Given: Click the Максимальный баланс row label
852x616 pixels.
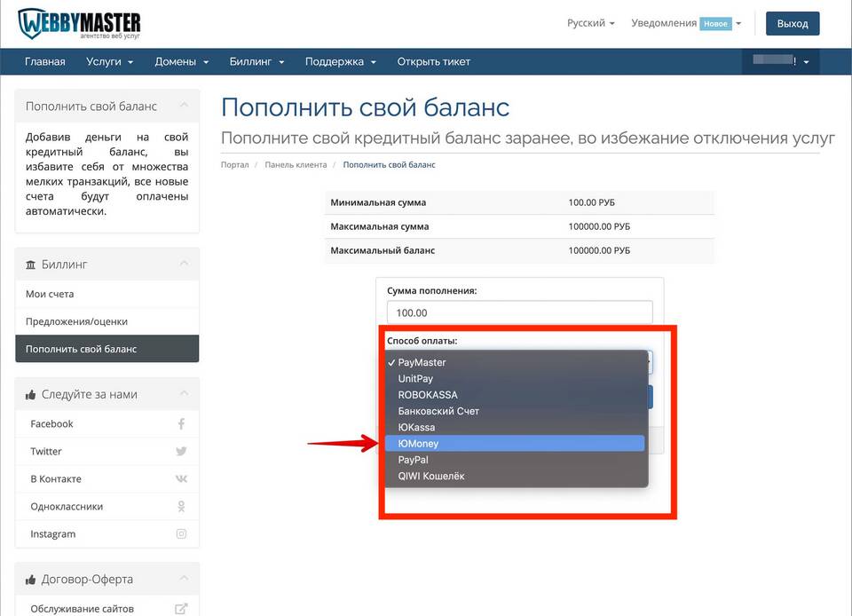Looking at the screenshot, I should pyautogui.click(x=383, y=250).
